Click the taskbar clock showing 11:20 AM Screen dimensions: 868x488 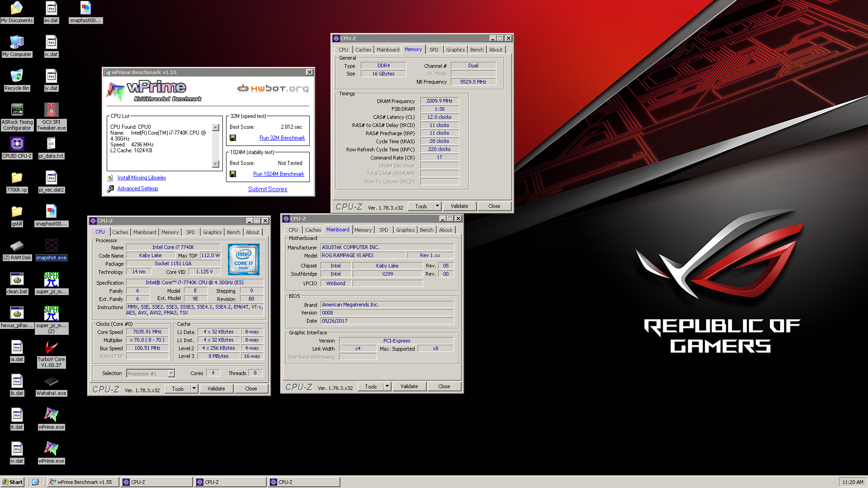[x=853, y=482]
